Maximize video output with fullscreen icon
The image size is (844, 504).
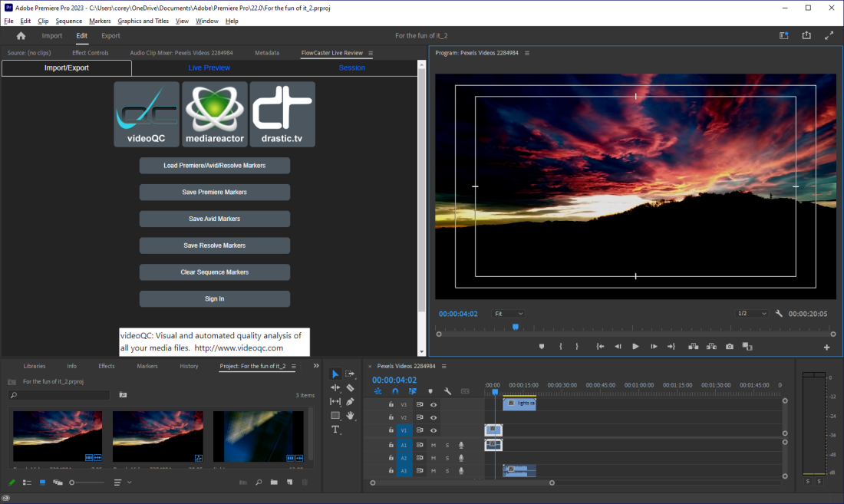click(829, 35)
